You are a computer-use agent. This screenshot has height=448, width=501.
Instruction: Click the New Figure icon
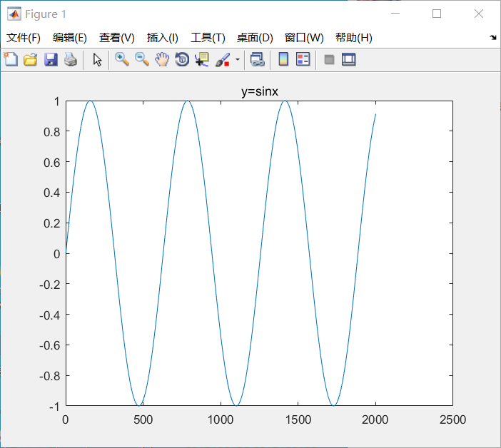point(11,59)
